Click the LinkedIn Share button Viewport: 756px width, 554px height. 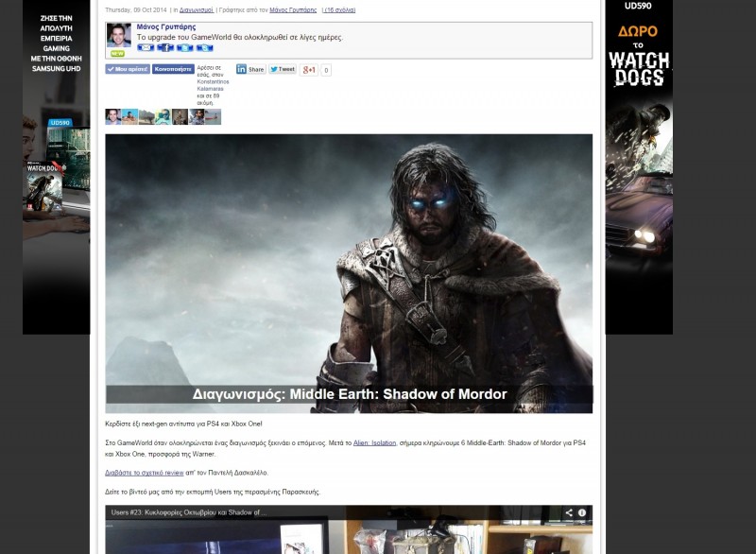point(250,69)
